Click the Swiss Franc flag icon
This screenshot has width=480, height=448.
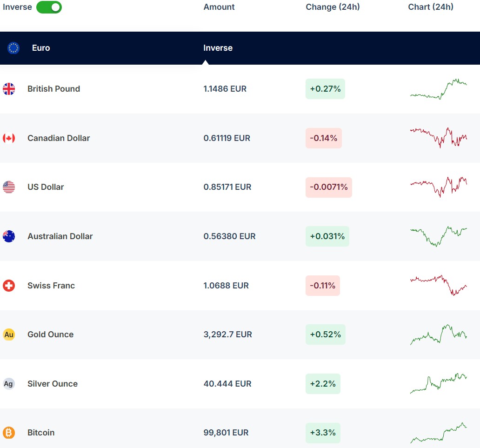click(9, 286)
